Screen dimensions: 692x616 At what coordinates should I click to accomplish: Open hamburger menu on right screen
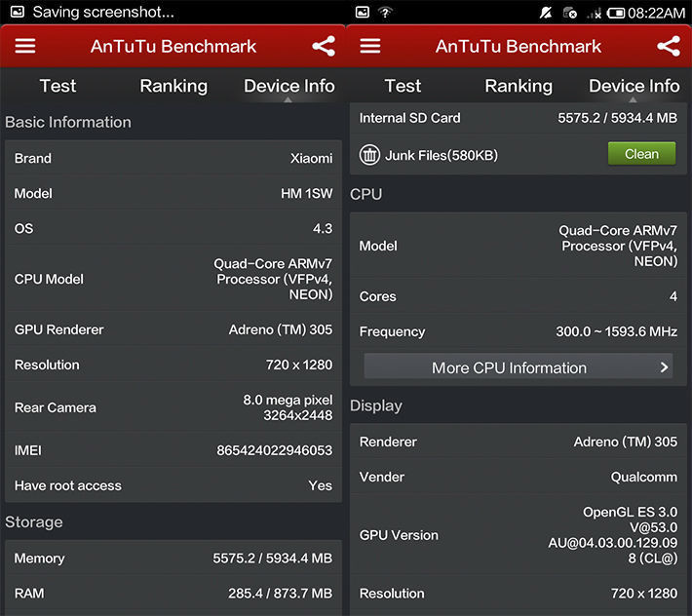click(x=369, y=47)
